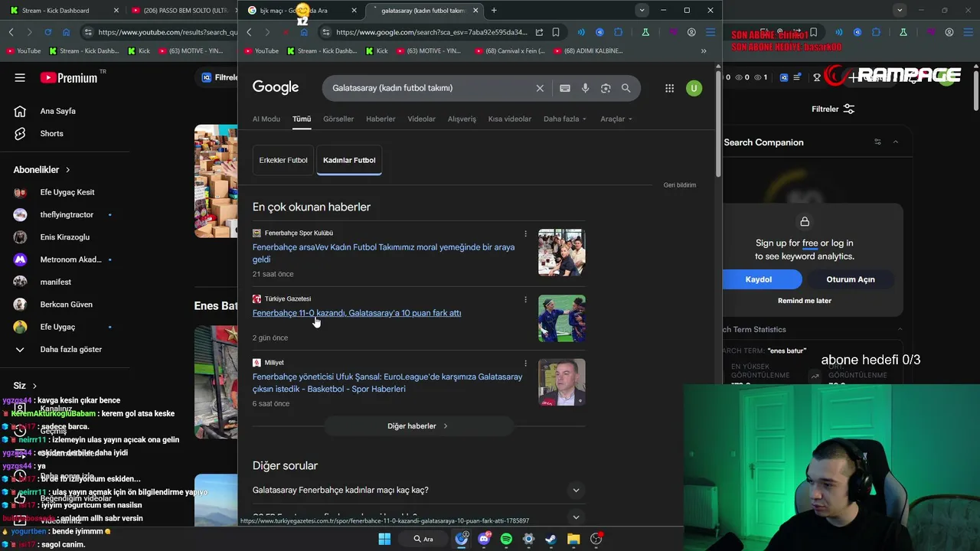Show hidden bookmarks overflow chevron
Screen dimensions: 980x551
(704, 51)
